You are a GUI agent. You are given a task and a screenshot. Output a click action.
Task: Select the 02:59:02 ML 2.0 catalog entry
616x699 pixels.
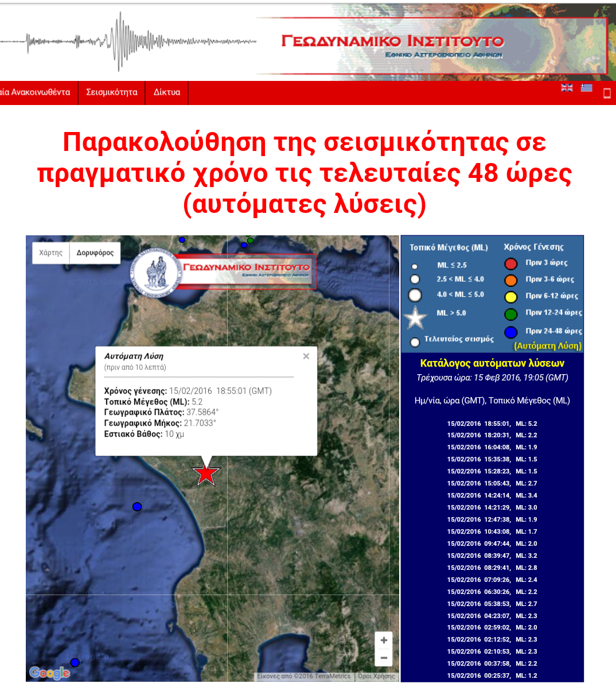click(492, 627)
